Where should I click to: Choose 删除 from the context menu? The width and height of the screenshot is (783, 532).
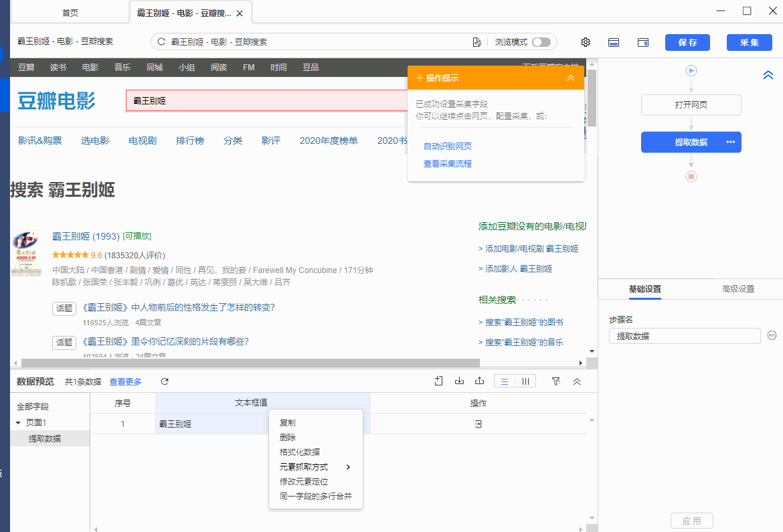288,437
